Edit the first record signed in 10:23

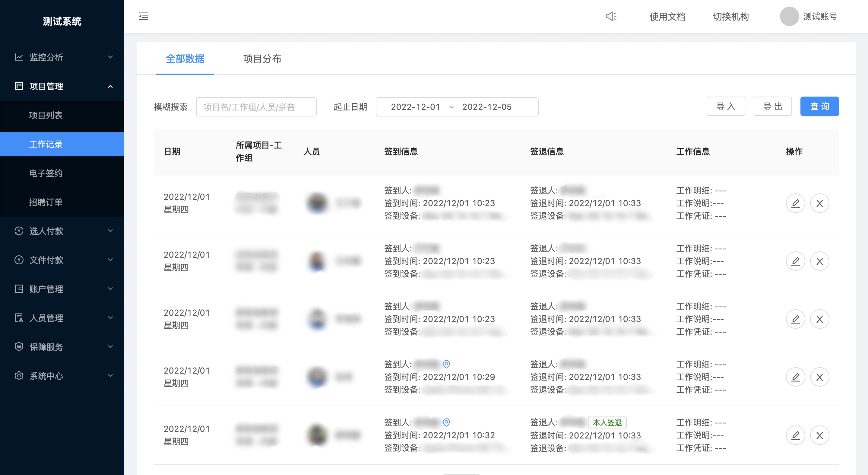(795, 203)
